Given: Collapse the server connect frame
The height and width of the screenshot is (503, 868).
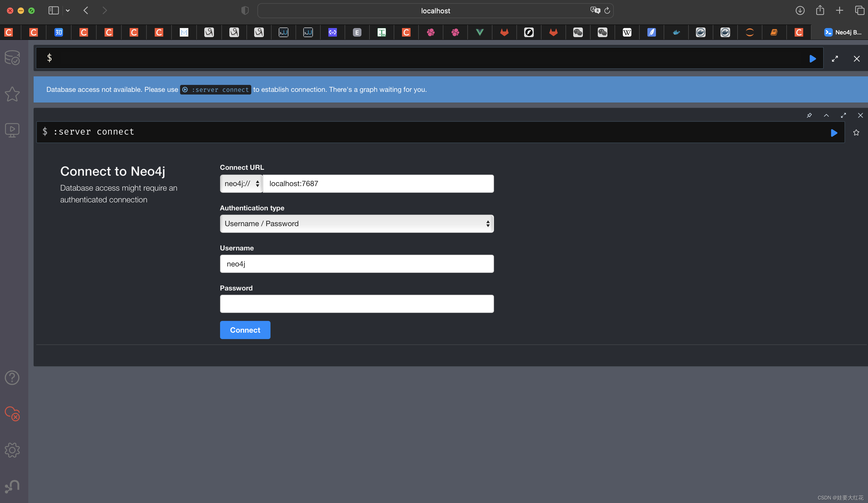Looking at the screenshot, I should pyautogui.click(x=826, y=115).
